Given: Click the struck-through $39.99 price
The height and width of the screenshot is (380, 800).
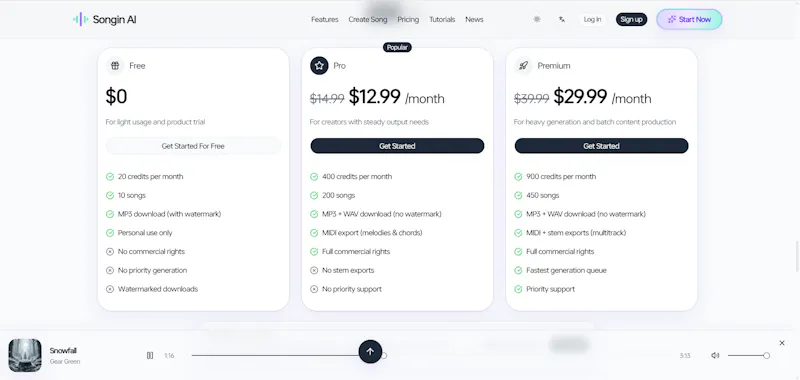Looking at the screenshot, I should (532, 98).
